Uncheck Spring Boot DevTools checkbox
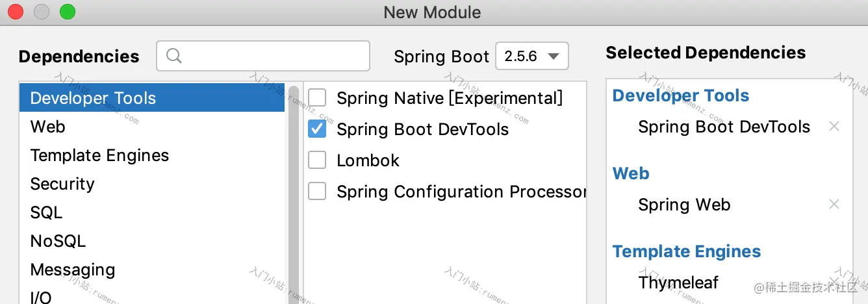Screen dimensions: 868x304 point(317,129)
